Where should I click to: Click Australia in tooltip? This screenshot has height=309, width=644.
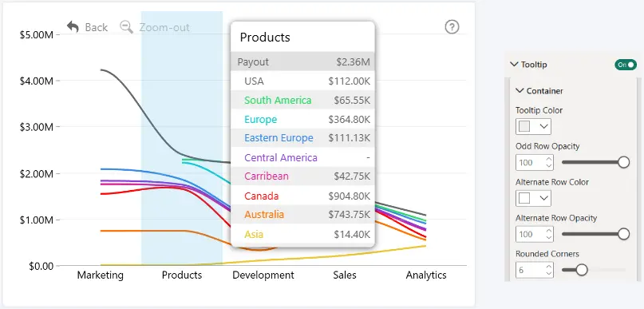click(264, 215)
